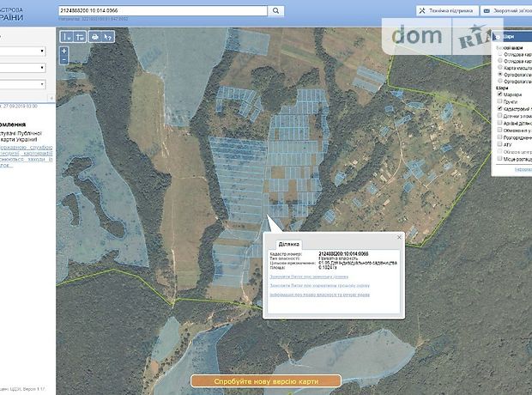
Task: Open link about нормативну грошову оцінку
Action: 319,286
